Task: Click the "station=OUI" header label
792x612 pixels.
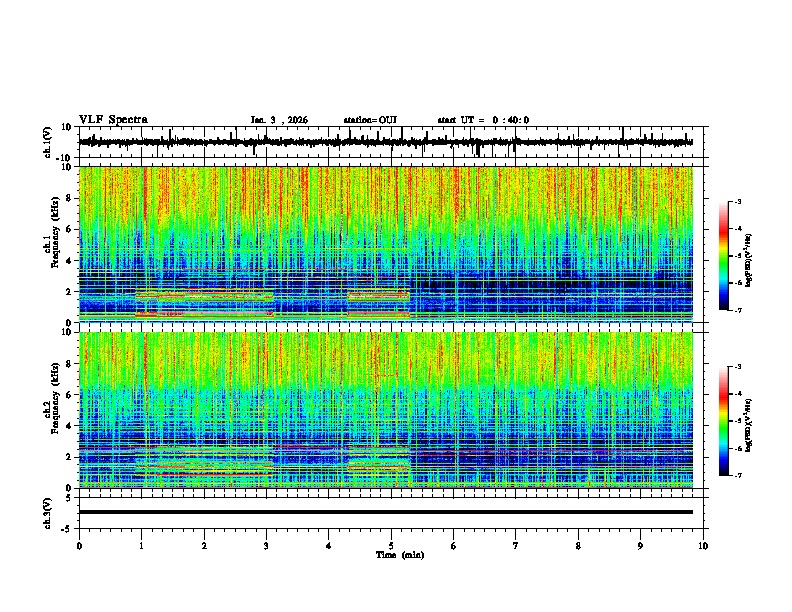Action: (370, 120)
